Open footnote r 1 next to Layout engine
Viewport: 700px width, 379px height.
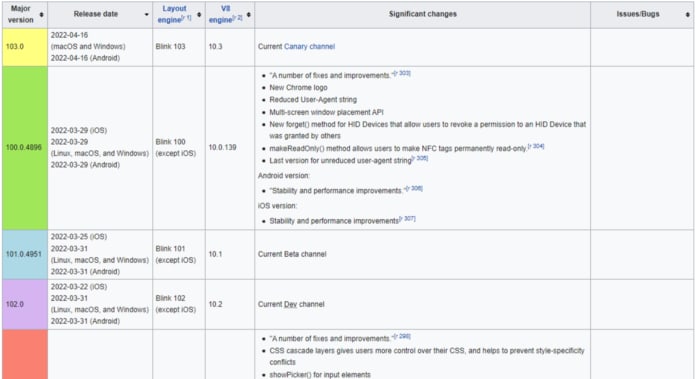pyautogui.click(x=187, y=18)
